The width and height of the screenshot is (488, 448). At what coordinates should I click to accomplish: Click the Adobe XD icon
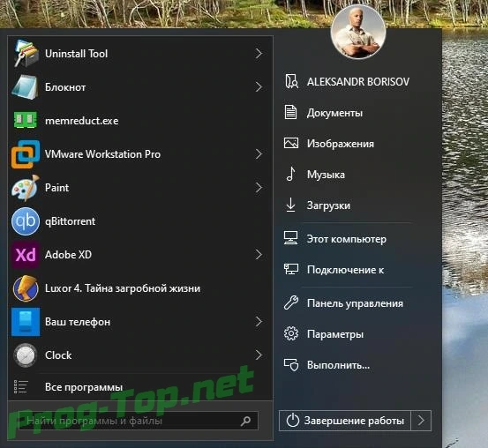pos(26,255)
